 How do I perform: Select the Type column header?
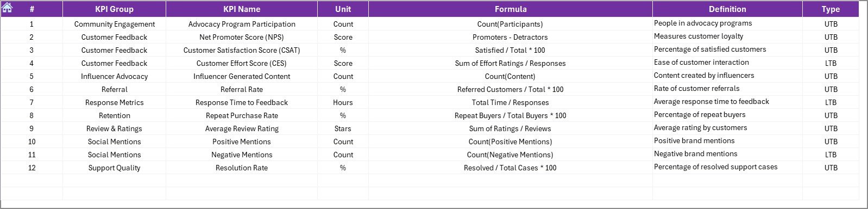(831, 9)
